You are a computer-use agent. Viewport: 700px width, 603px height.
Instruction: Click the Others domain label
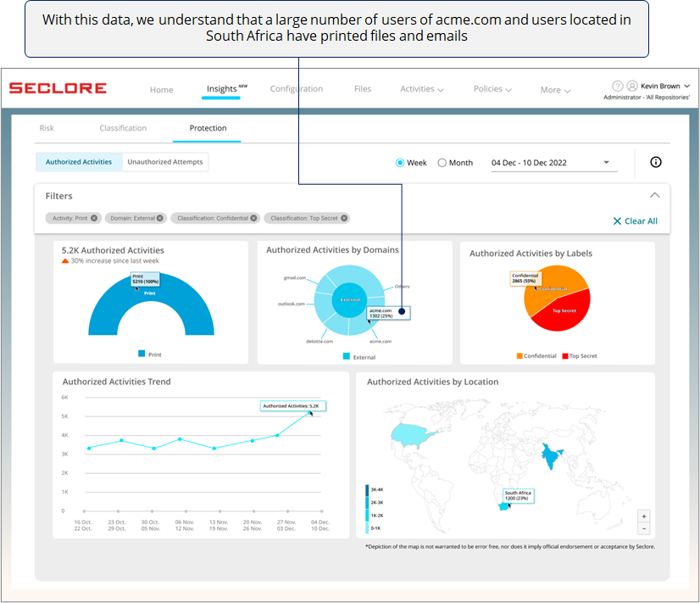click(402, 287)
